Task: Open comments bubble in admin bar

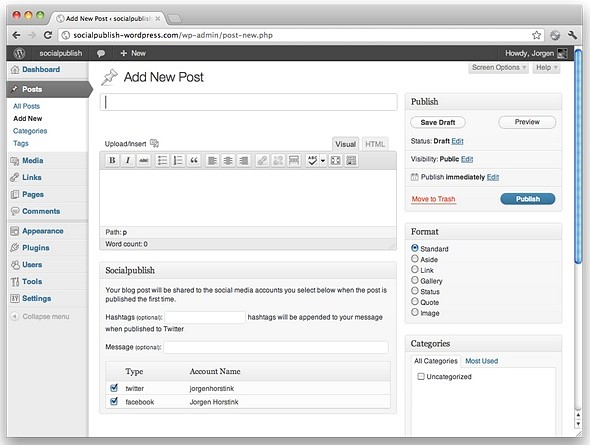Action: pos(101,53)
